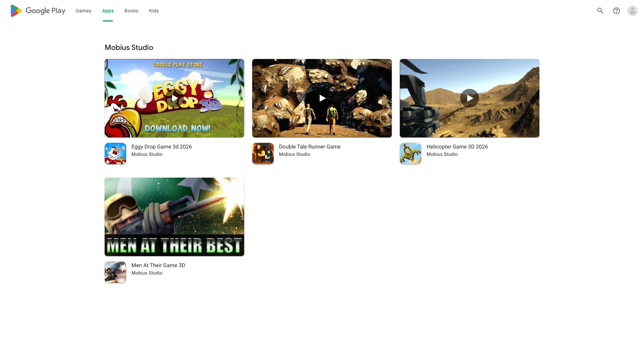The width and height of the screenshot is (644, 362).
Task: Open the Men At Their Game 3D app icon
Action: point(115,272)
